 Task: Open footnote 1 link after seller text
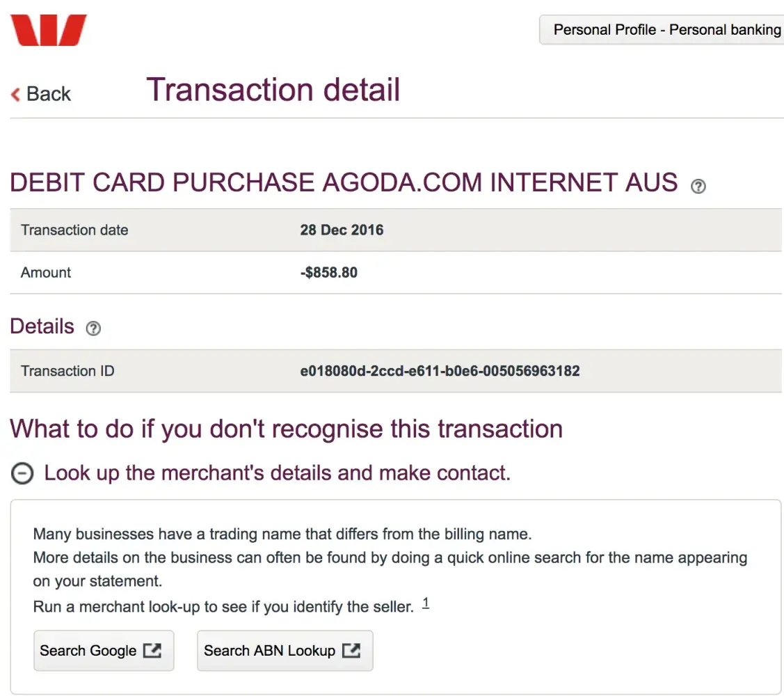coord(426,603)
